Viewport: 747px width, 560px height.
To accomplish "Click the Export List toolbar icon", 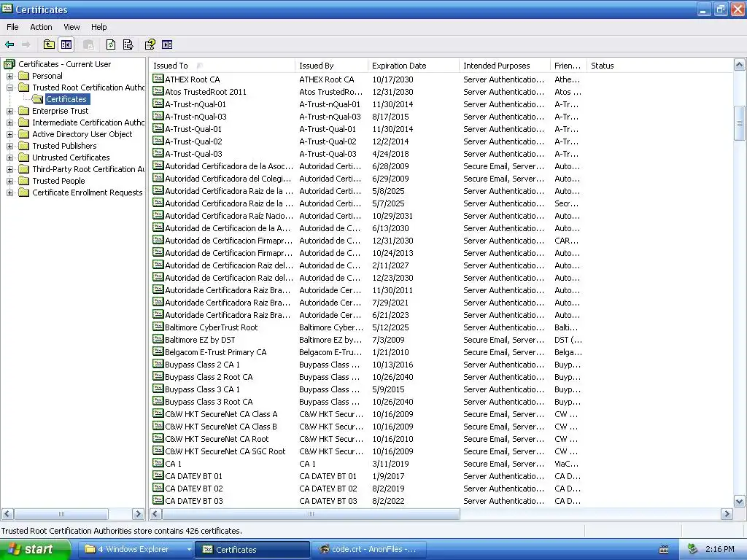I will (128, 44).
